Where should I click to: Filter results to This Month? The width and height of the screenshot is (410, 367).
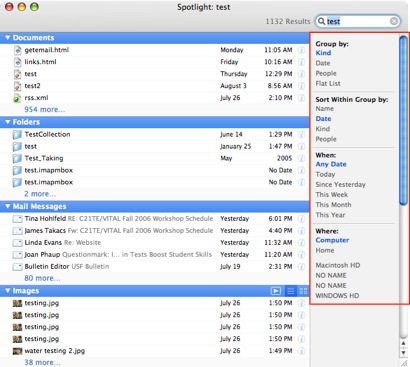[333, 205]
